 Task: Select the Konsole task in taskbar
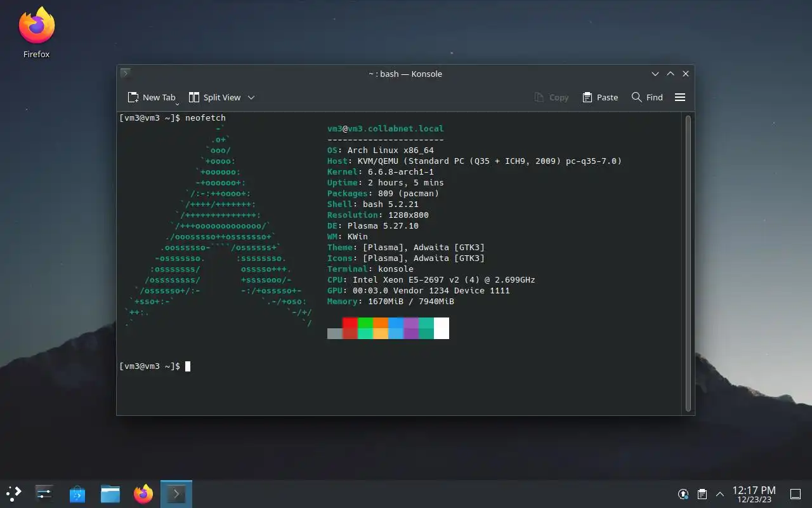176,493
